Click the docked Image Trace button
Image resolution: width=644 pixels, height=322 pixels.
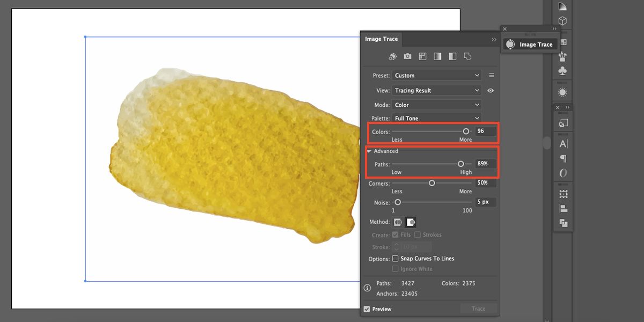(529, 45)
